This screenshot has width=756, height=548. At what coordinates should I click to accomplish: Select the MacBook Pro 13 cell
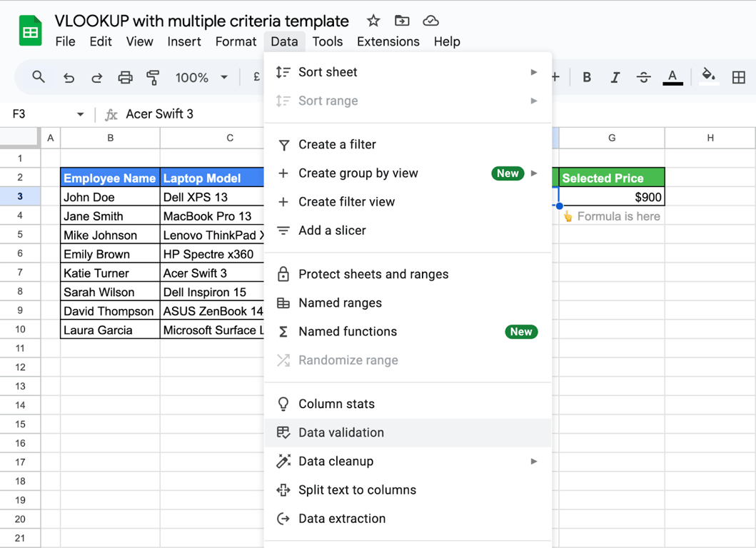(x=212, y=216)
